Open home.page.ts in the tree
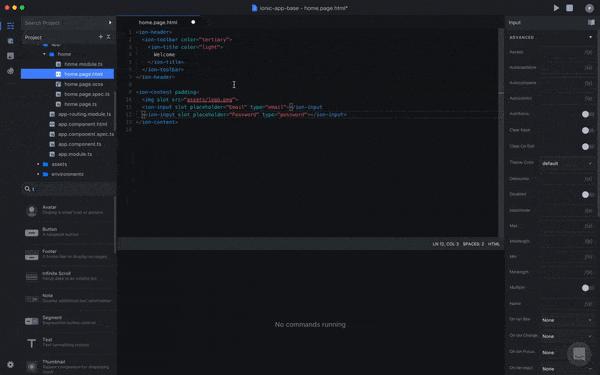 (x=80, y=104)
